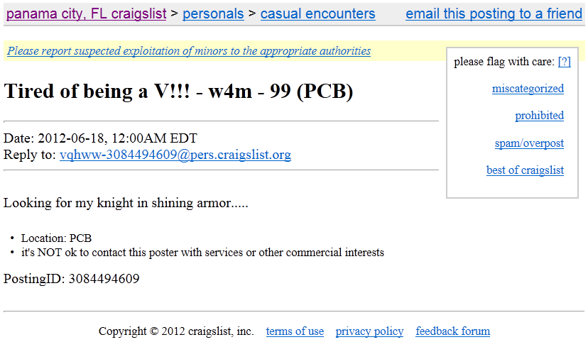Flag the posting as prohibited
Image resolution: width=588 pixels, height=364 pixels.
539,116
